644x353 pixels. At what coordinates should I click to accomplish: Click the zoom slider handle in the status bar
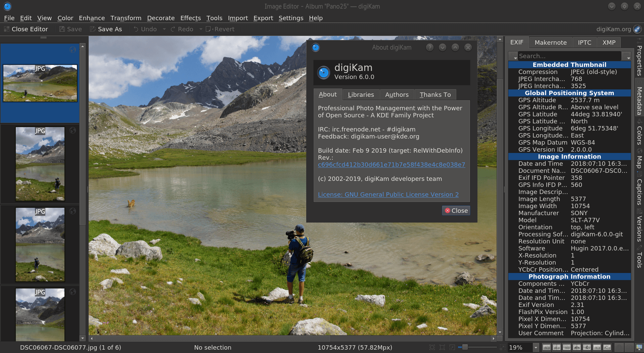[x=465, y=347]
